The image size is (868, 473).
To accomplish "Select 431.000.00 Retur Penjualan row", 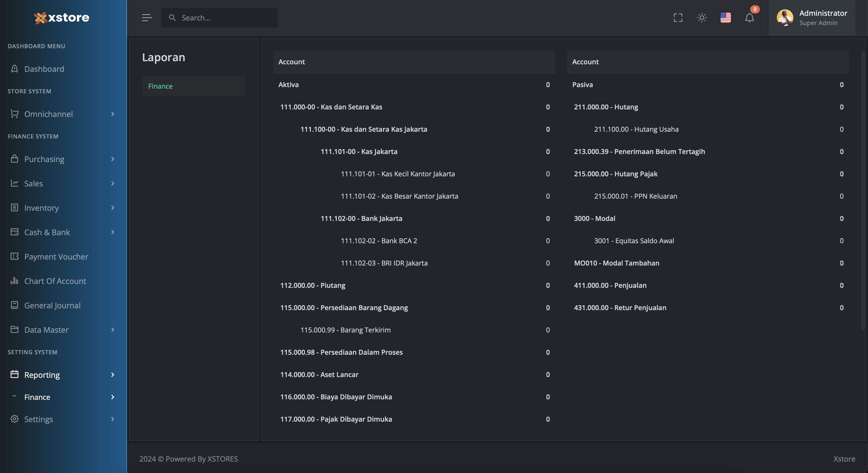I will coord(708,308).
